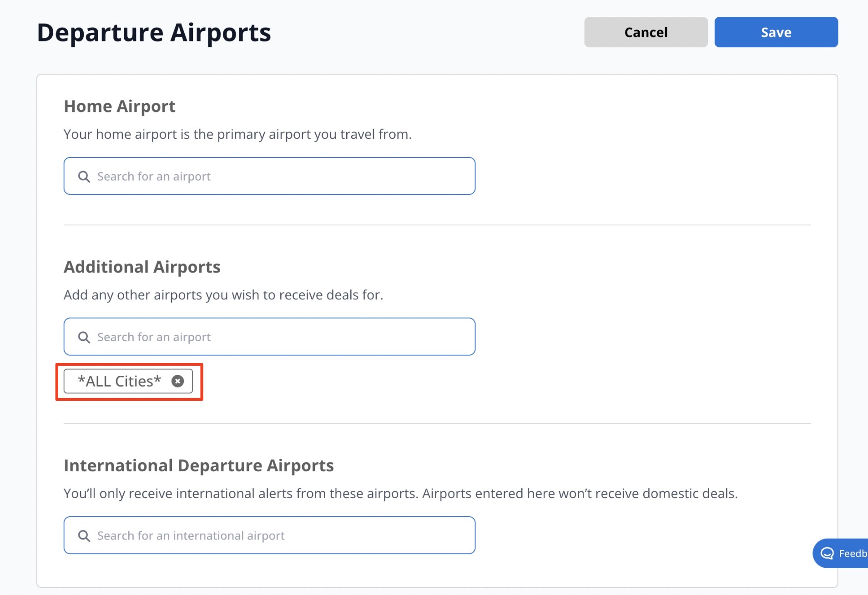868x595 pixels.
Task: Open the Feedback widget
Action: tap(846, 553)
